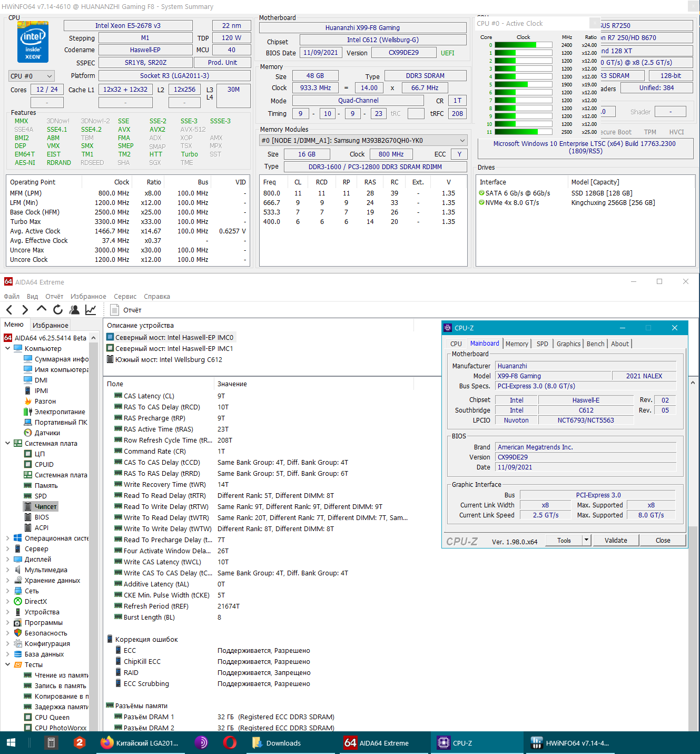This screenshot has height=754, width=700.
Task: Select the BIOS item in AIDA64 tree
Action: 36,517
